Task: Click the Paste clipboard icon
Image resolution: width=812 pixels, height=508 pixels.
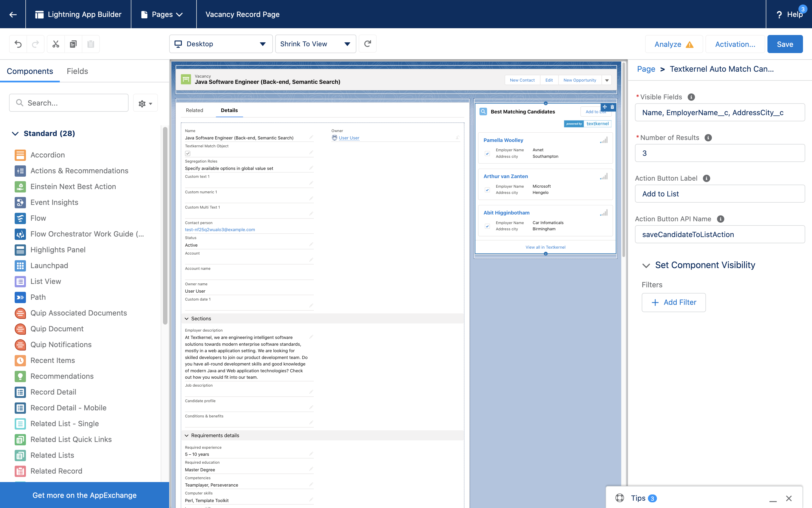Action: pos(91,44)
